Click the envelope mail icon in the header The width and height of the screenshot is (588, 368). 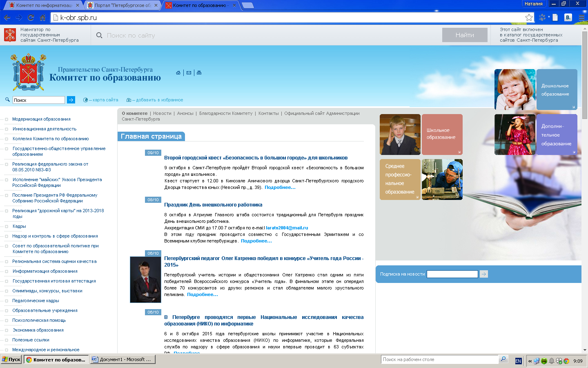(189, 73)
